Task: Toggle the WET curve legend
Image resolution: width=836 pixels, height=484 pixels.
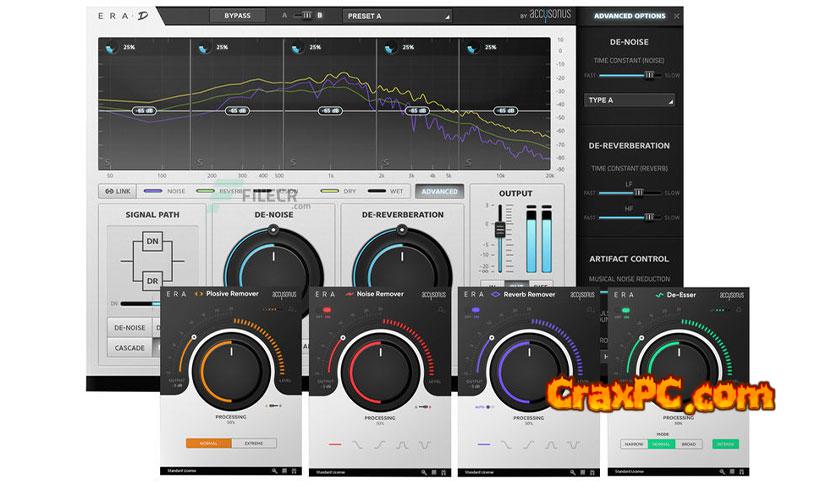Action: pos(384,191)
